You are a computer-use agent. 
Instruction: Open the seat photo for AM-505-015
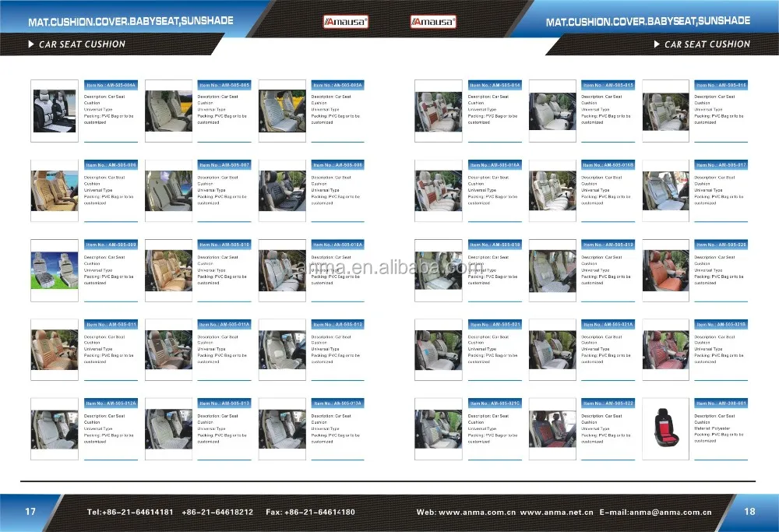(552, 111)
